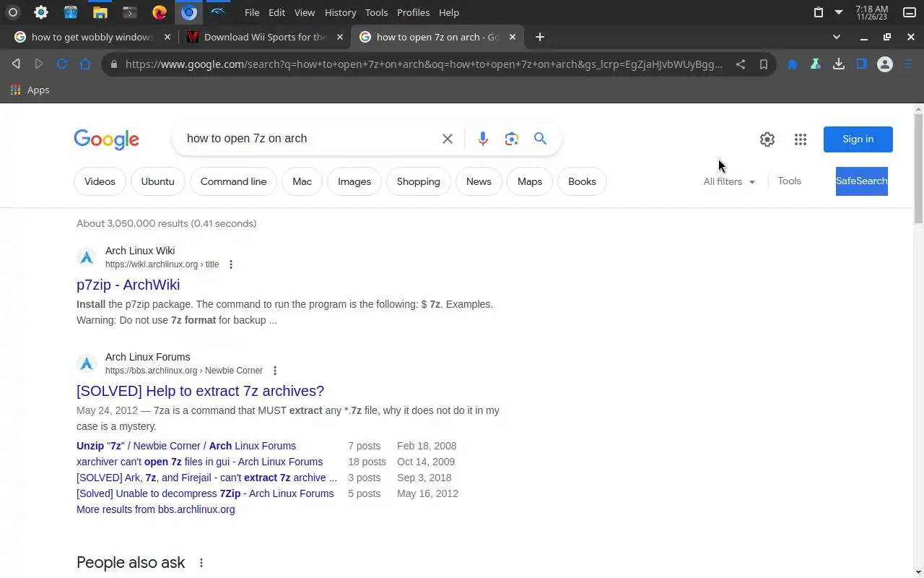Viewport: 924px width, 578px height.
Task: Open the browser main menu icon
Action: coord(908,64)
